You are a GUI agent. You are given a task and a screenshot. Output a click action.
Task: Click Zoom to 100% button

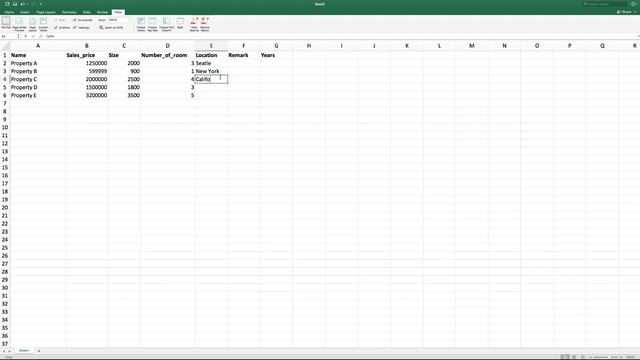pyautogui.click(x=111, y=27)
